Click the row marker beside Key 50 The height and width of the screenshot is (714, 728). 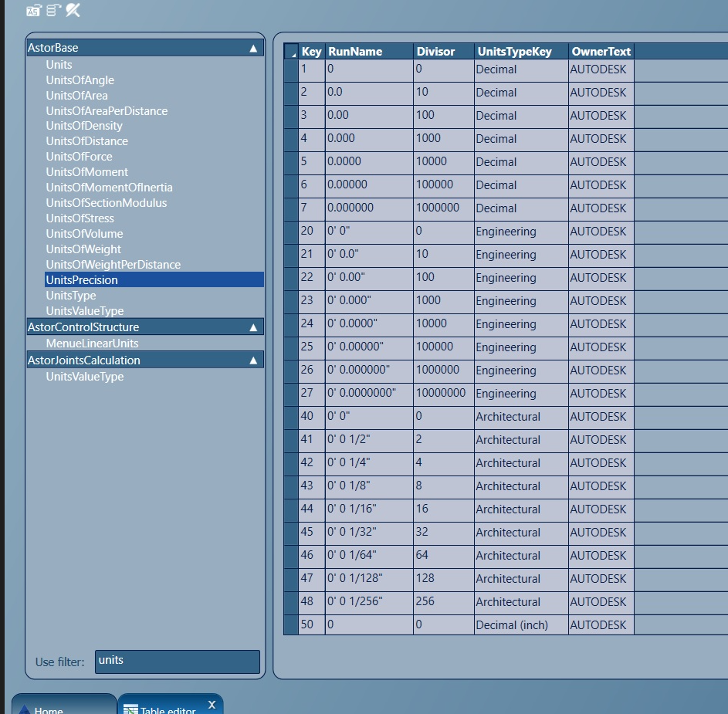pyautogui.click(x=290, y=624)
